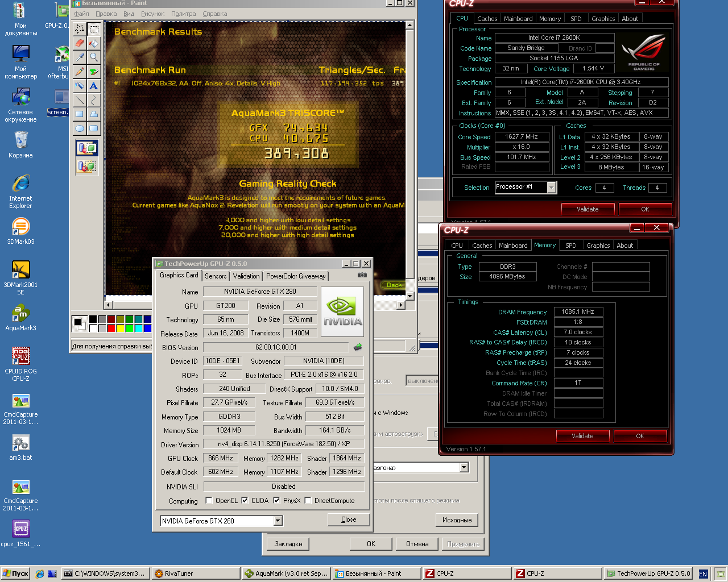
Task: Toggle the DirectCompute checkbox in GPU-Z
Action: [x=308, y=501]
